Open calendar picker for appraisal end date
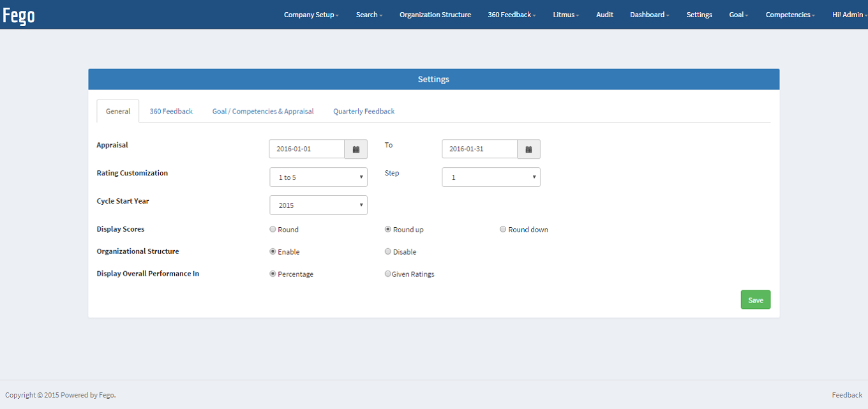This screenshot has height=409, width=868. click(x=528, y=149)
